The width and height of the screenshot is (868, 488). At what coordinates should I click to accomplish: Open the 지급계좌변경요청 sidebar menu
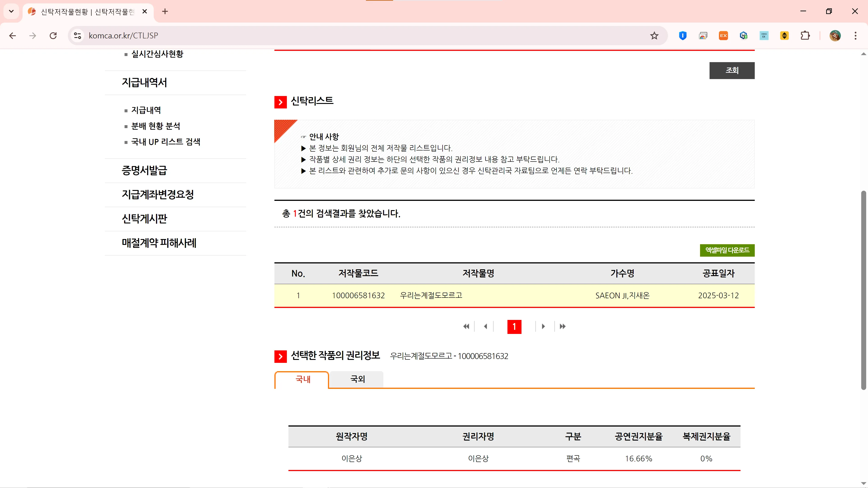pyautogui.click(x=158, y=195)
